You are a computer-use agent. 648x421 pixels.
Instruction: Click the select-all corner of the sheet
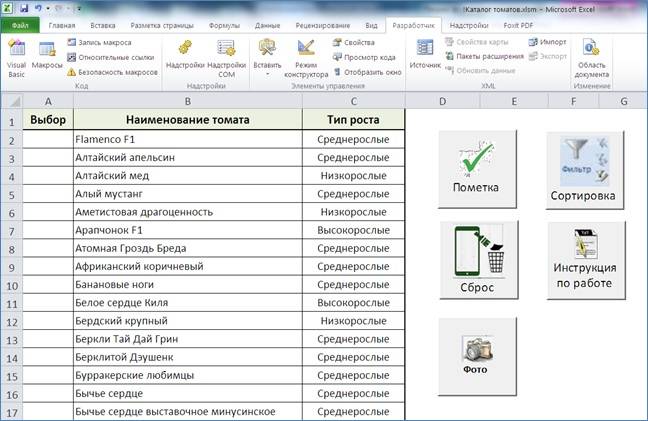[12, 101]
